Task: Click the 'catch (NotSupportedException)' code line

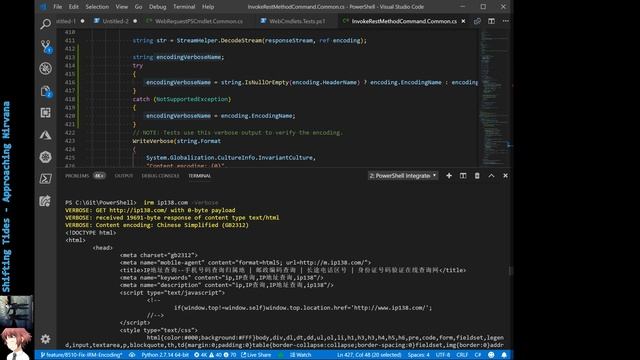Action: [182, 99]
